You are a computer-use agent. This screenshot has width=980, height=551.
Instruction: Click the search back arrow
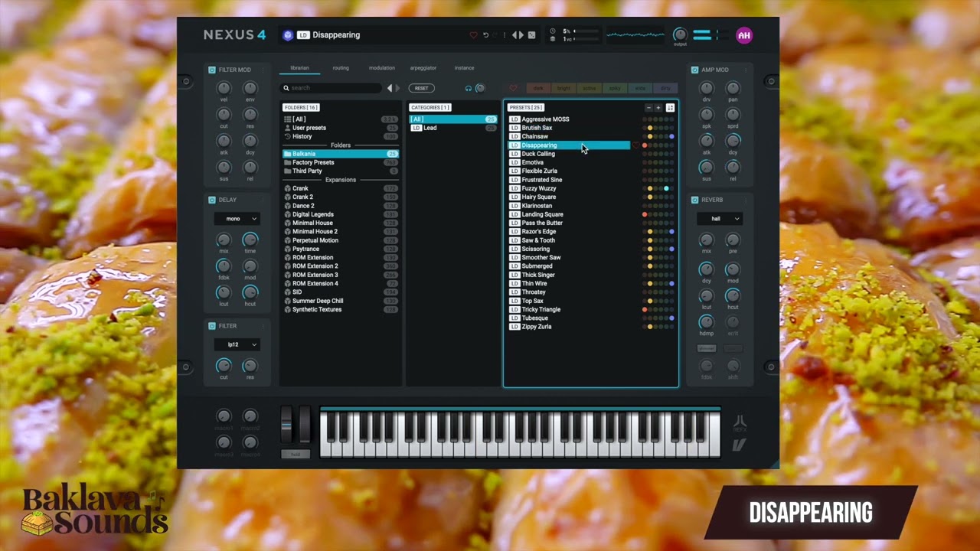click(x=390, y=88)
